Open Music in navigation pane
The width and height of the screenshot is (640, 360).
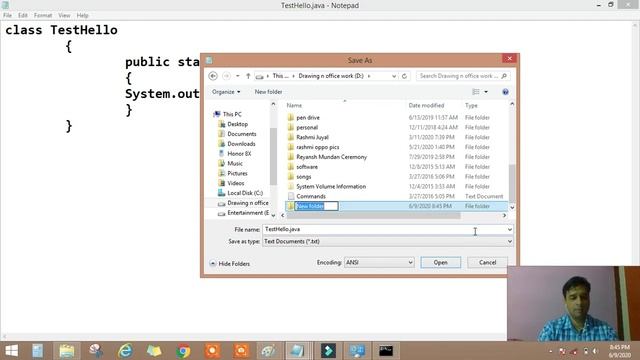(235, 163)
